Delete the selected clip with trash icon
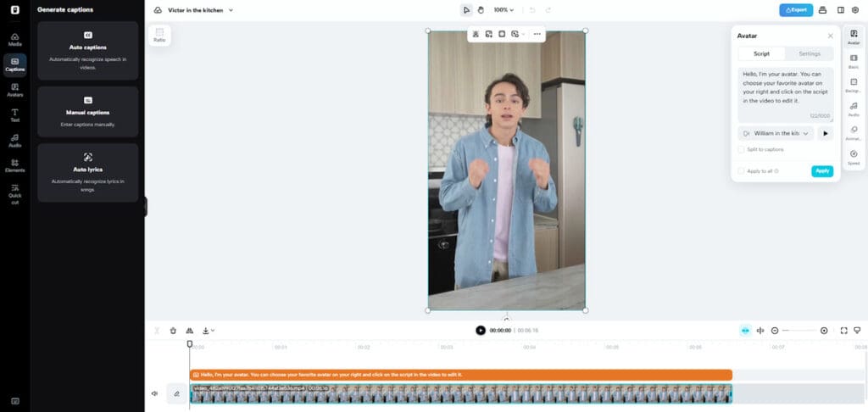 [x=173, y=331]
